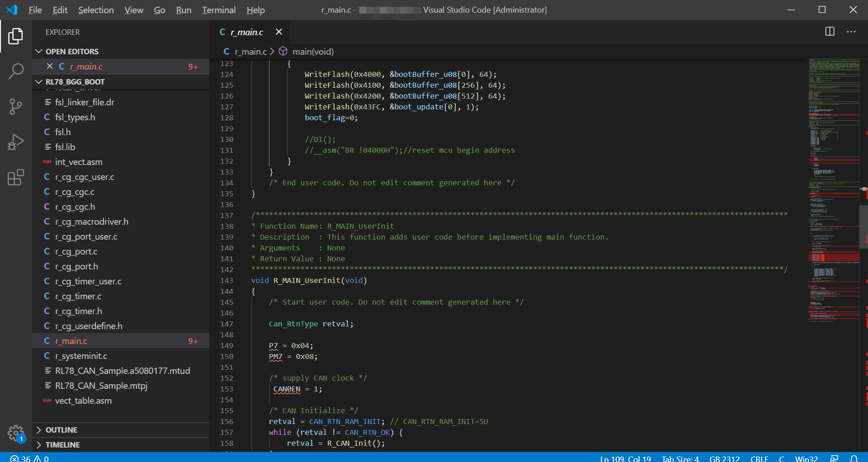Change CRLF end of line sequence

tap(759, 458)
